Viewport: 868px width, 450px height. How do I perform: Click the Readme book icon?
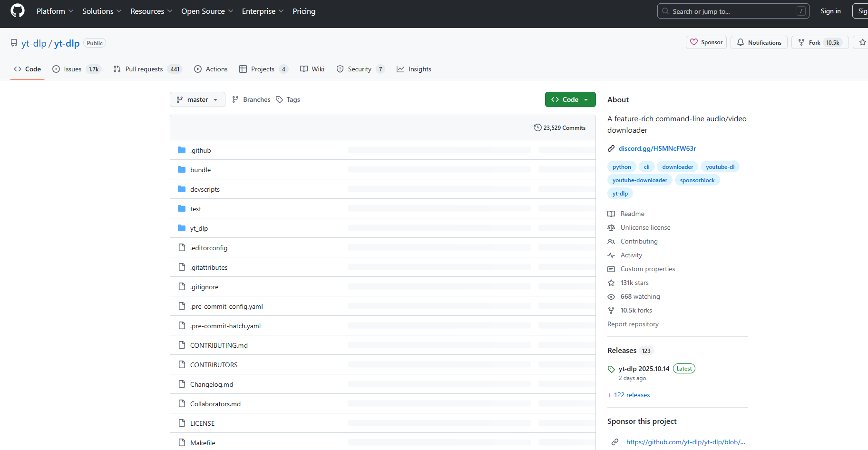[611, 214]
